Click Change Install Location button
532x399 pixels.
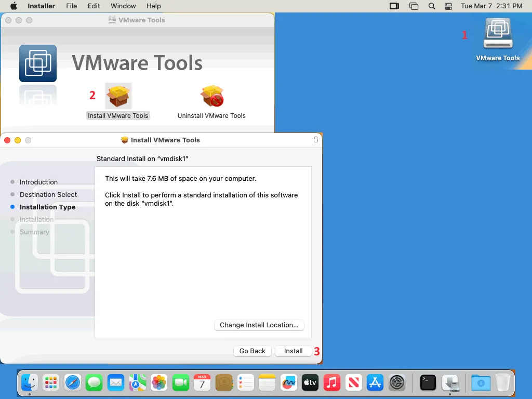[x=259, y=325]
